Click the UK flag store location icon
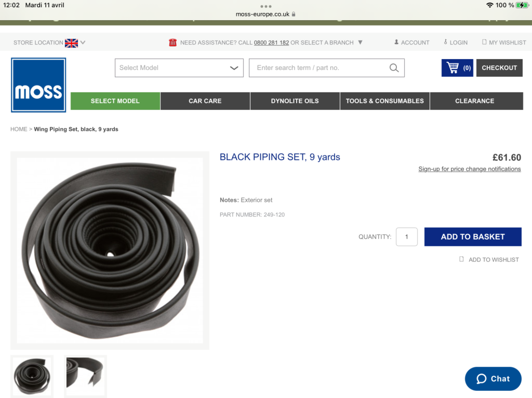Screen dimensions: 532x398 [71, 43]
